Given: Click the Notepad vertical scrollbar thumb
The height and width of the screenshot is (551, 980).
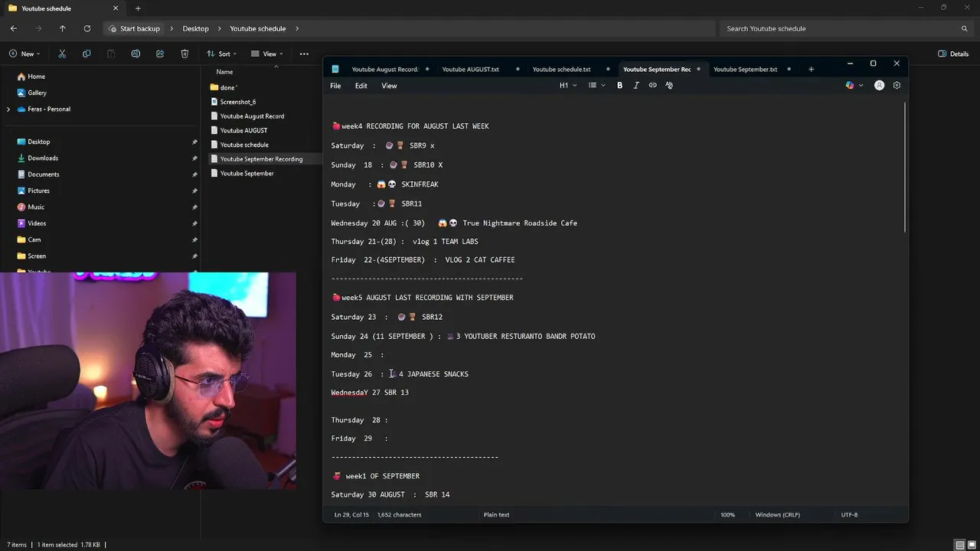Looking at the screenshot, I should pos(905,166).
